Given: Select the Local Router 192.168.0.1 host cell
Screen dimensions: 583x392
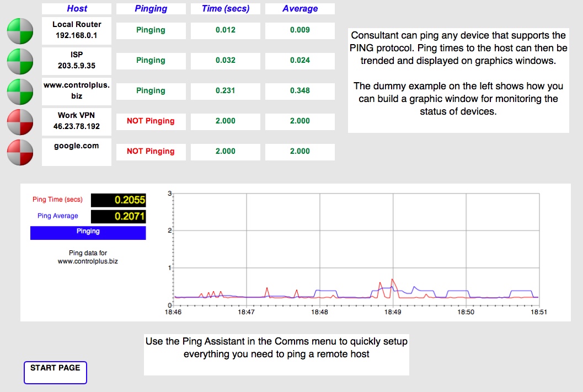Looking at the screenshot, I should click(77, 30).
